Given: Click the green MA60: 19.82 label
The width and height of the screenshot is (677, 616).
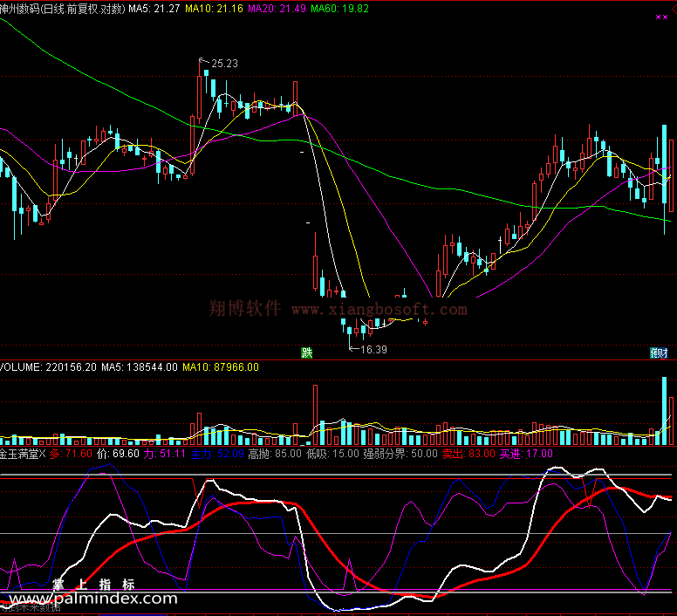Looking at the screenshot, I should tap(339, 9).
